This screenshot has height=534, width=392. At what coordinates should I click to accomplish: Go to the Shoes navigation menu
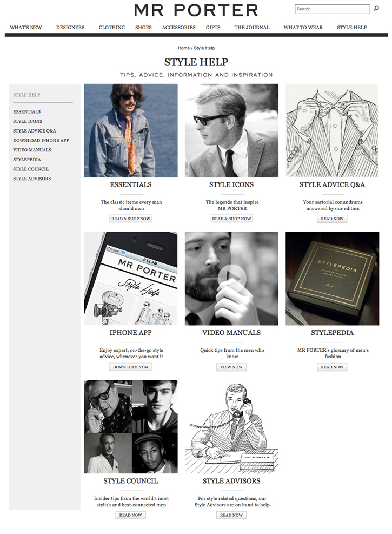point(143,27)
